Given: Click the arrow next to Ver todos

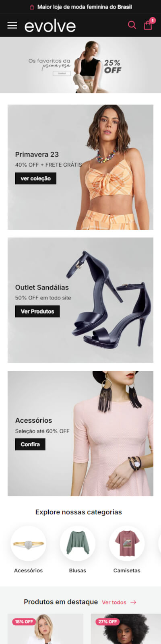Looking at the screenshot, I should [x=133, y=602].
